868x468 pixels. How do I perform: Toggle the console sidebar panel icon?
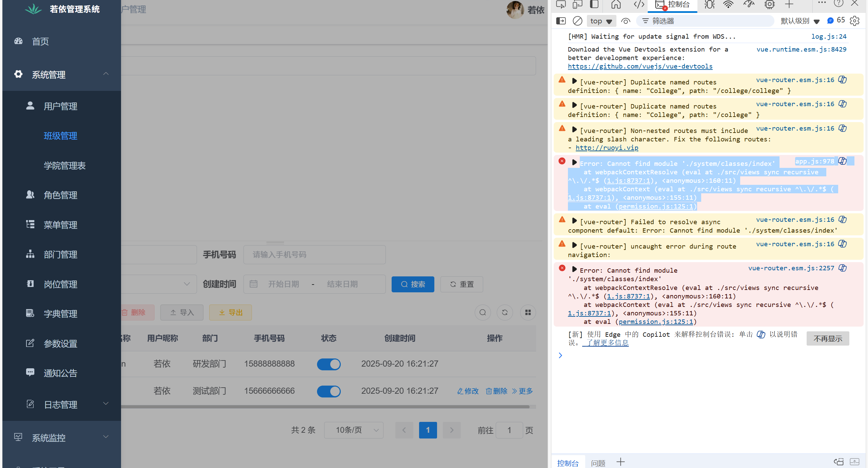point(561,21)
